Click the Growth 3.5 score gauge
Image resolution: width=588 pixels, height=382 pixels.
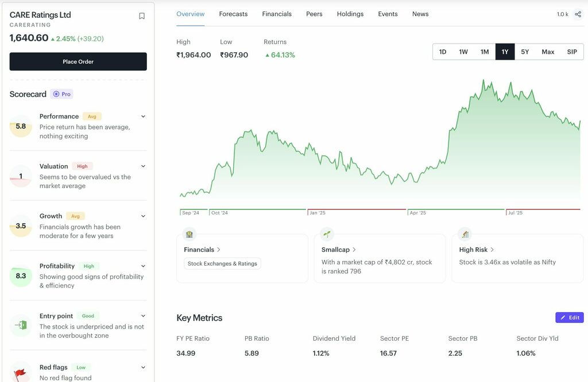pyautogui.click(x=21, y=226)
